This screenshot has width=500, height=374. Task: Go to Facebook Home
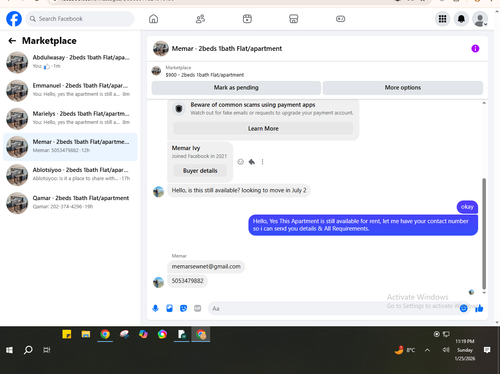pos(153,19)
